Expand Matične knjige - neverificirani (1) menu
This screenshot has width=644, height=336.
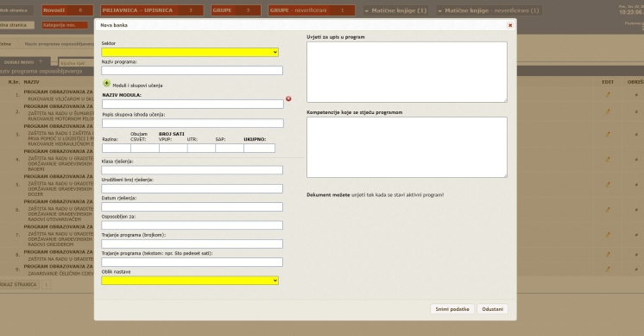click(489, 10)
